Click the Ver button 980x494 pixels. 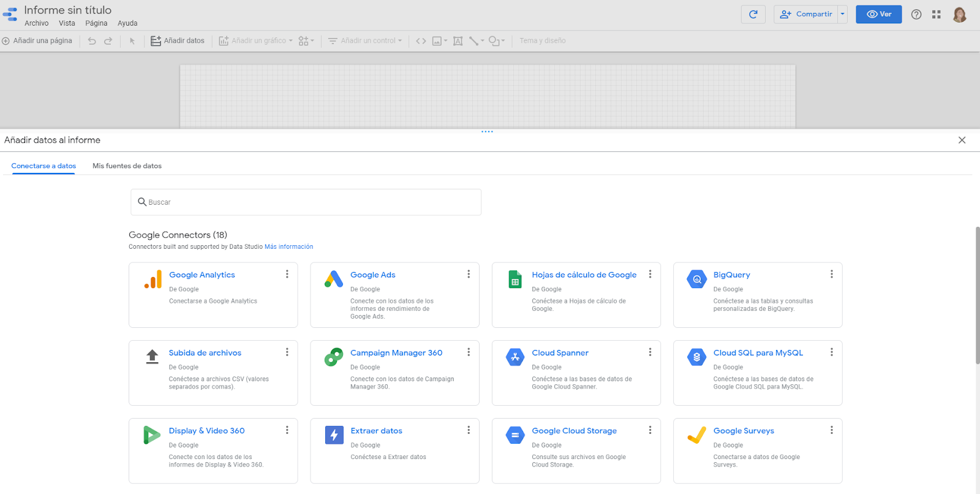click(879, 14)
